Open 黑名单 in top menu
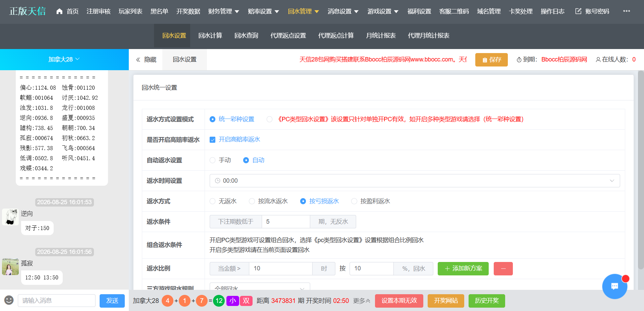644x311 pixels. coord(159,11)
